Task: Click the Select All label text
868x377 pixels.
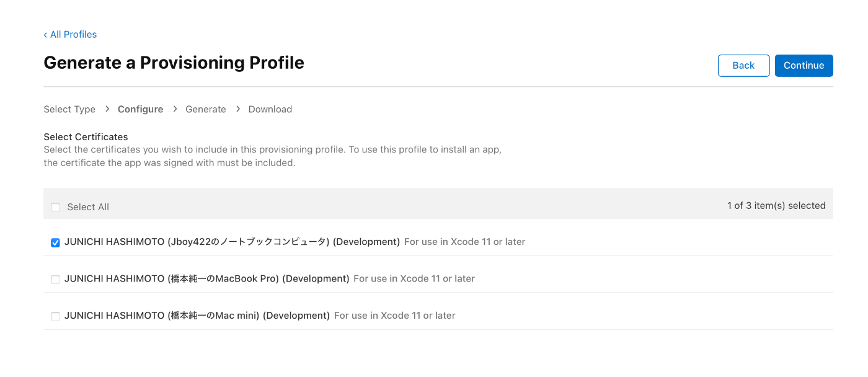Action: pos(88,207)
